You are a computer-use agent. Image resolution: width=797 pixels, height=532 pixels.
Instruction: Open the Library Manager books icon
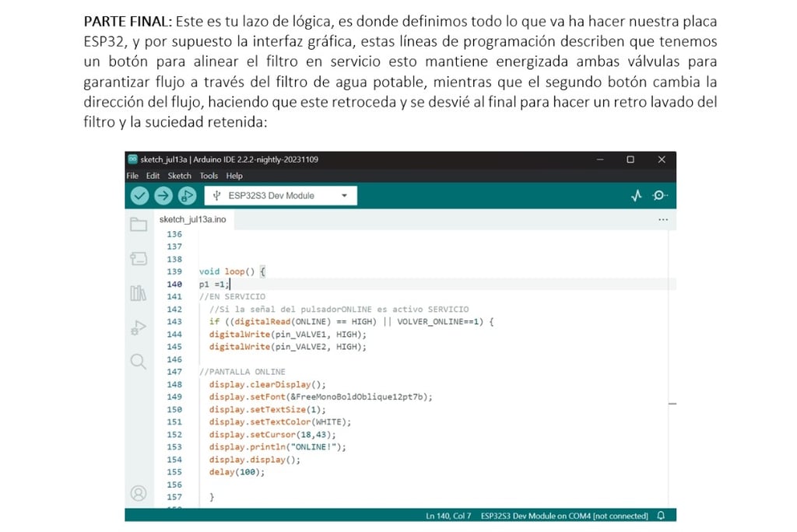tap(139, 292)
